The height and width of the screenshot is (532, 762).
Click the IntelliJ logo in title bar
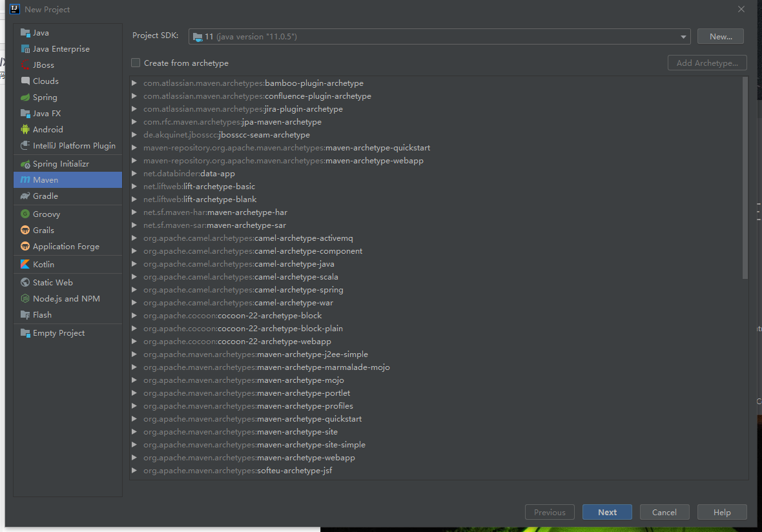[15, 9]
